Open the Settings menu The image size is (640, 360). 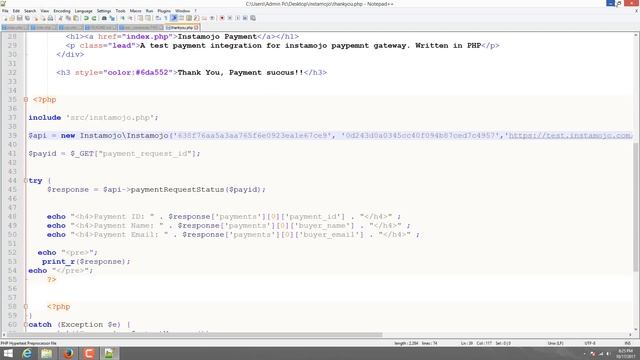(104, 11)
